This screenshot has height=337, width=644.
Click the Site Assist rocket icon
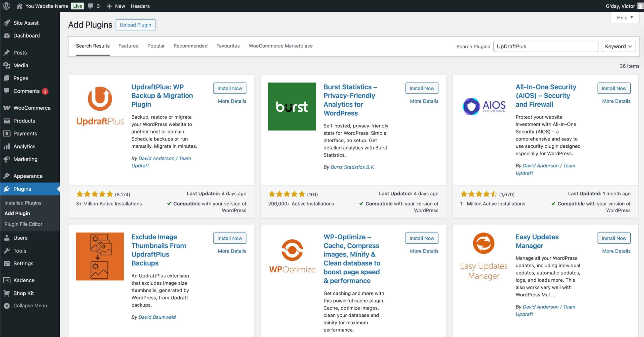point(7,23)
